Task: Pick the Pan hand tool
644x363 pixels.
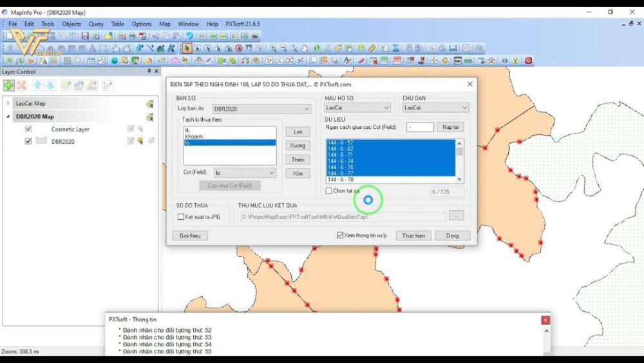Action: 305,48
